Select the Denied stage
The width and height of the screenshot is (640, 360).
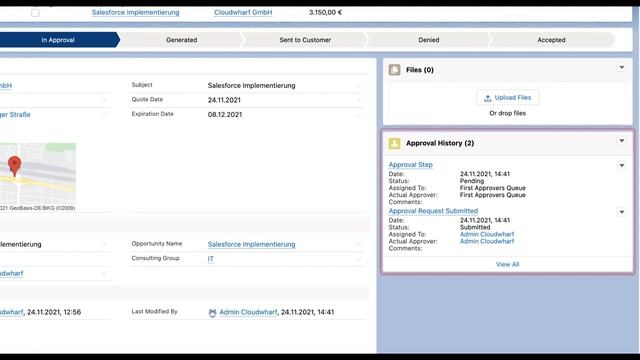(429, 40)
